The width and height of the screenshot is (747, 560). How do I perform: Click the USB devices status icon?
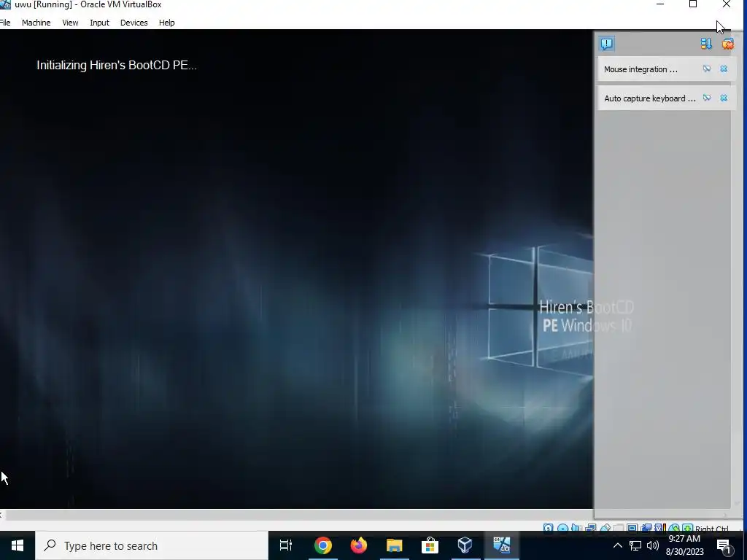pos(605,528)
